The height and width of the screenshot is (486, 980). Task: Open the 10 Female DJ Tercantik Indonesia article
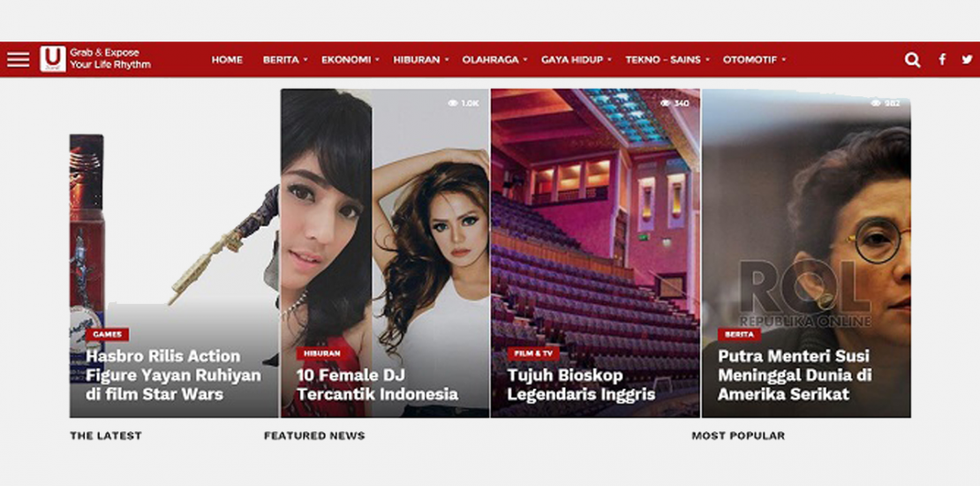377,384
